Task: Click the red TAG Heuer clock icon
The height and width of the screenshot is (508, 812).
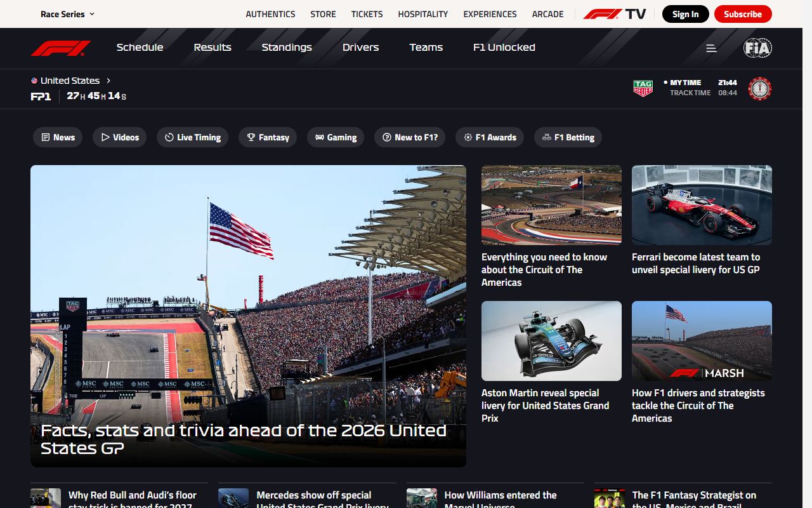Action: click(759, 88)
